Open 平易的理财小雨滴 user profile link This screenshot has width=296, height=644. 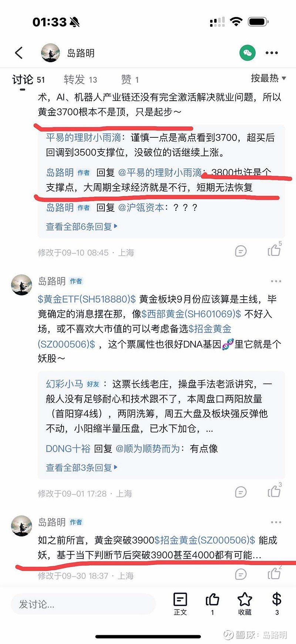point(83,138)
